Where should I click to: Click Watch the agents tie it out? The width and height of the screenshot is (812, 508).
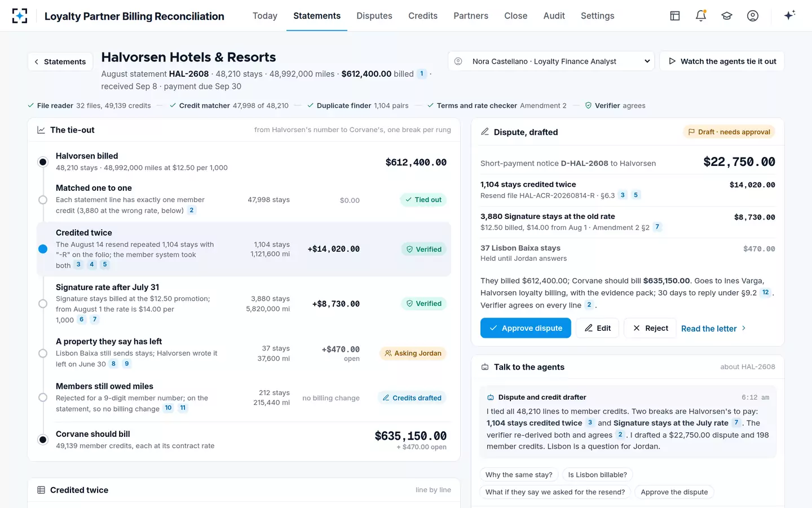click(x=722, y=61)
